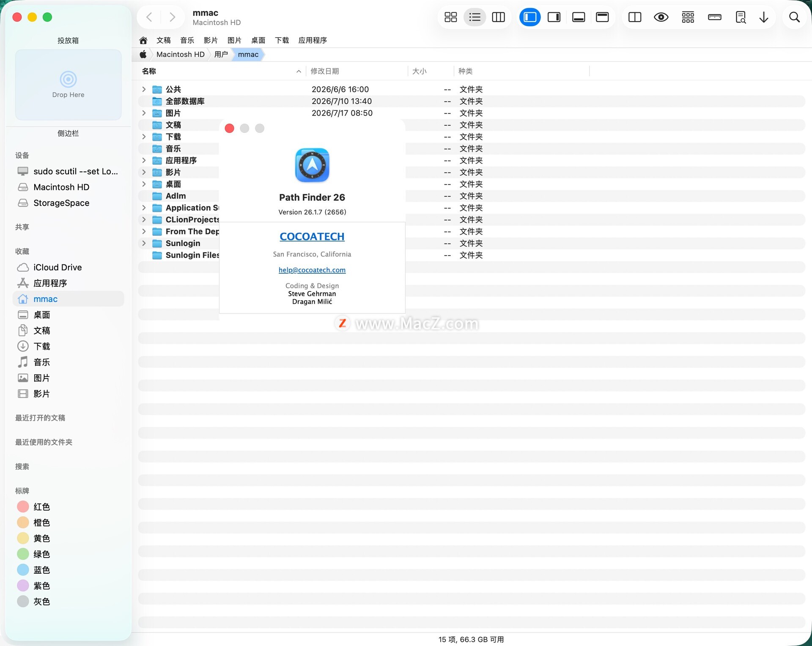Viewport: 812px width, 646px height.
Task: Close the Path Finder About window
Action: [230, 128]
